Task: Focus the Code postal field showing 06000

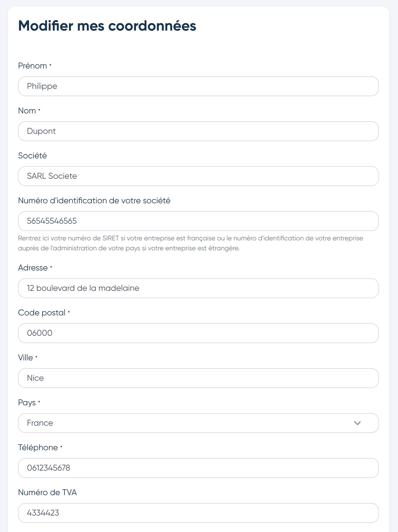Action: [x=198, y=333]
